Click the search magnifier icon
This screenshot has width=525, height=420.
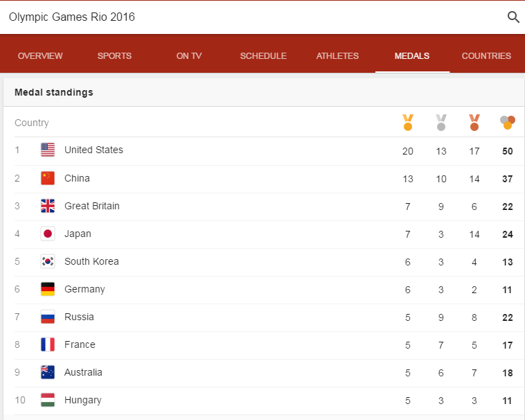point(513,17)
